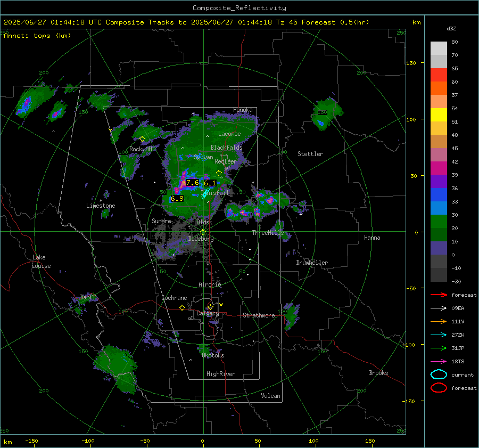Click the Annot: tops (km) label
Viewport: 479px width, 448px height.
click(x=37, y=36)
